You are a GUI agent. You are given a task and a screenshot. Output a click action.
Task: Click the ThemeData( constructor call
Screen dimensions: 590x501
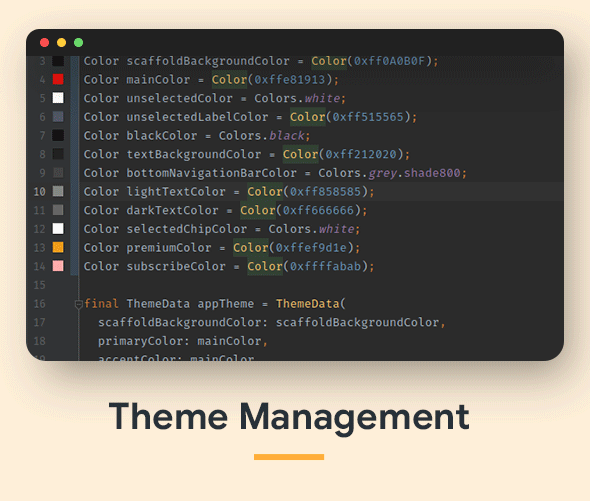coord(310,304)
